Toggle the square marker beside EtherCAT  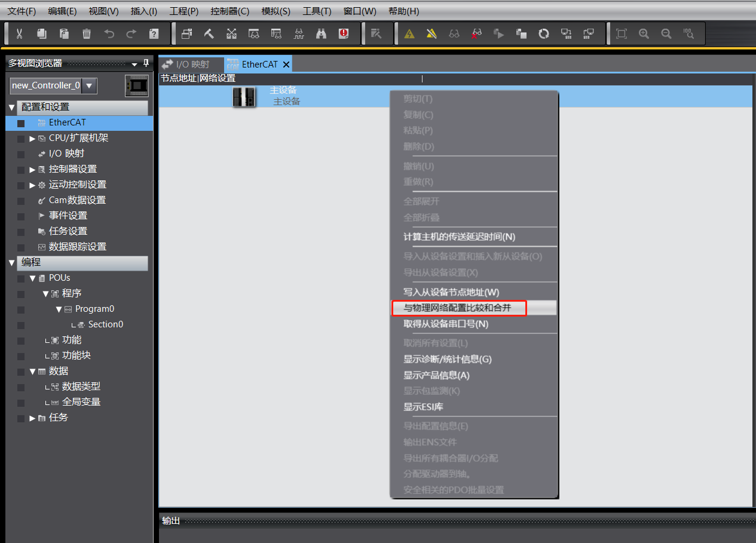(21, 123)
